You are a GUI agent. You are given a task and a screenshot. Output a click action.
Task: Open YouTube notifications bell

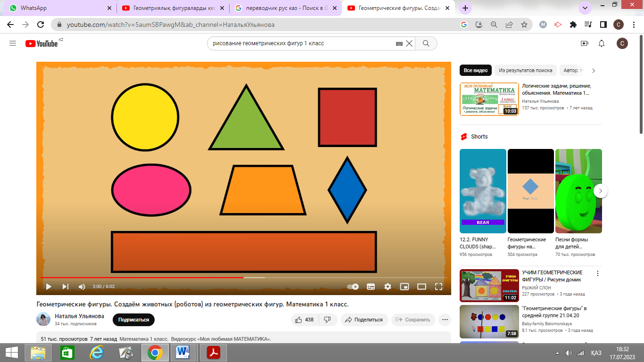pos(602,43)
